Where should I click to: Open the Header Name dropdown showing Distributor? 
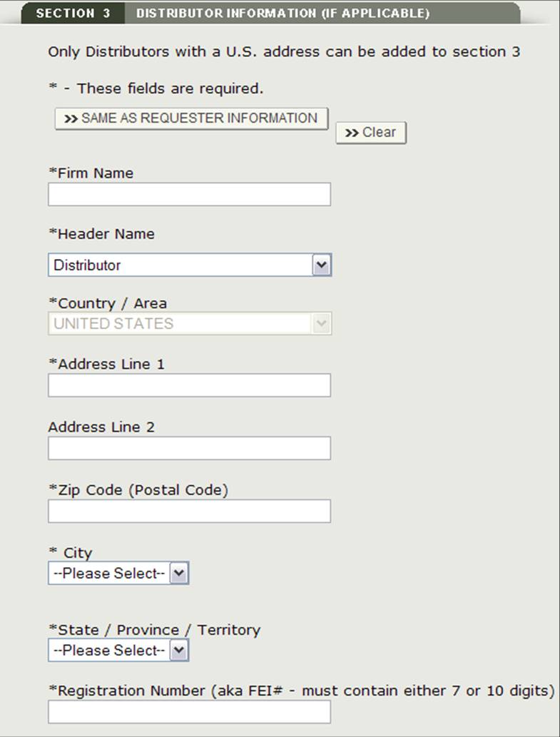pyautogui.click(x=189, y=265)
